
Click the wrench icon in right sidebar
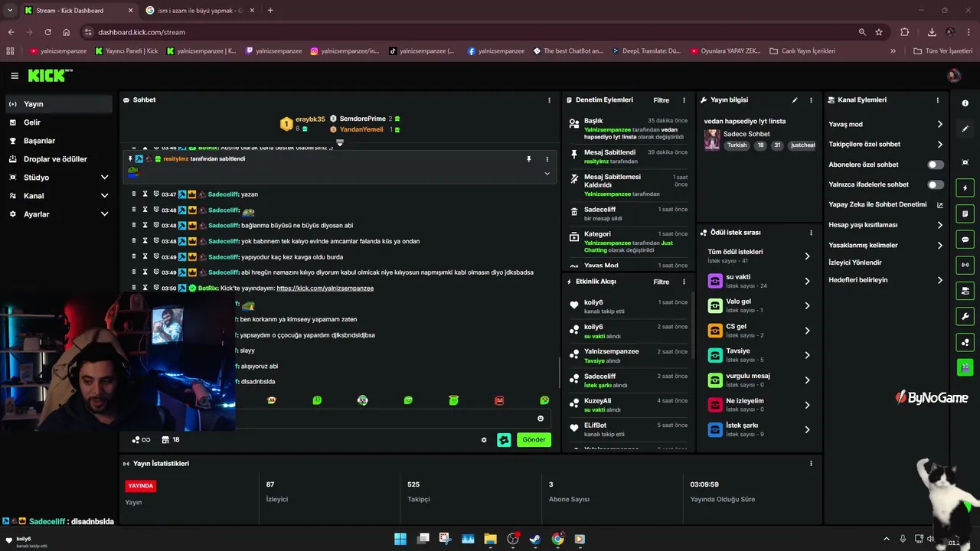coord(965,317)
